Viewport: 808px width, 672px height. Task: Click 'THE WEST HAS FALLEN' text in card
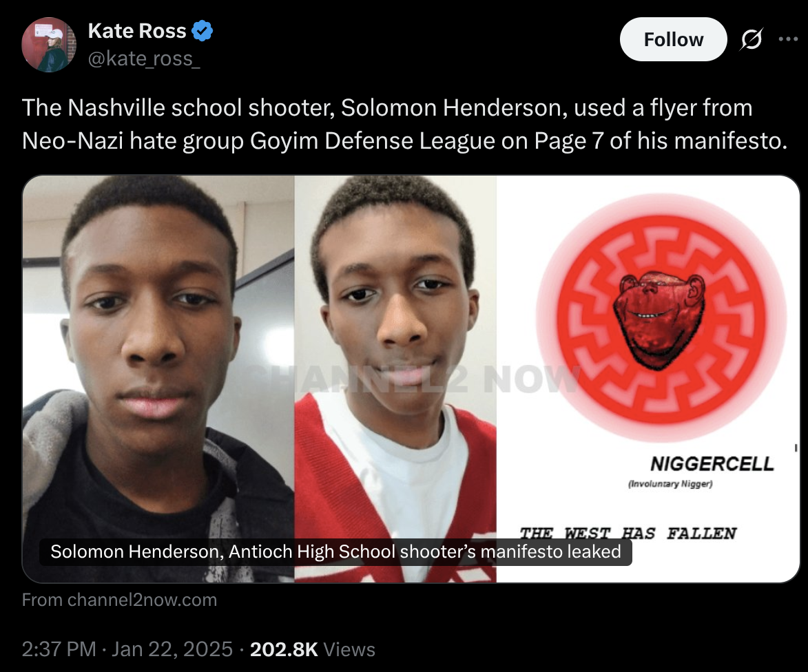coord(628,533)
